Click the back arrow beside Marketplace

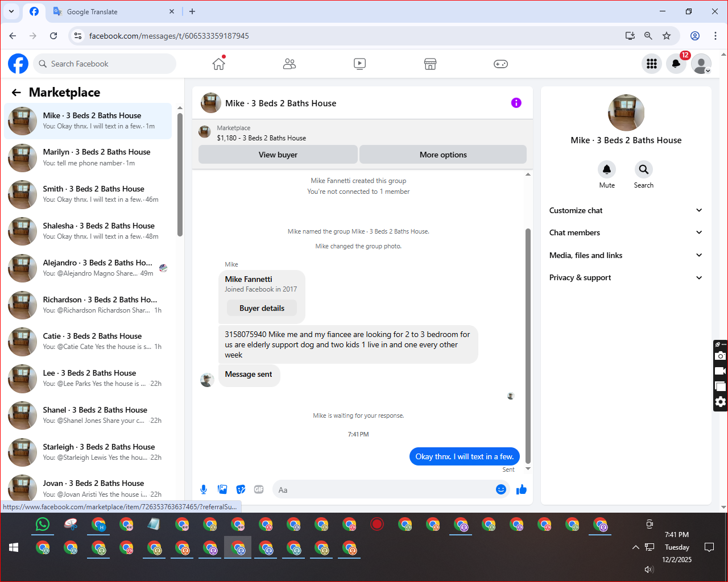[x=16, y=92]
